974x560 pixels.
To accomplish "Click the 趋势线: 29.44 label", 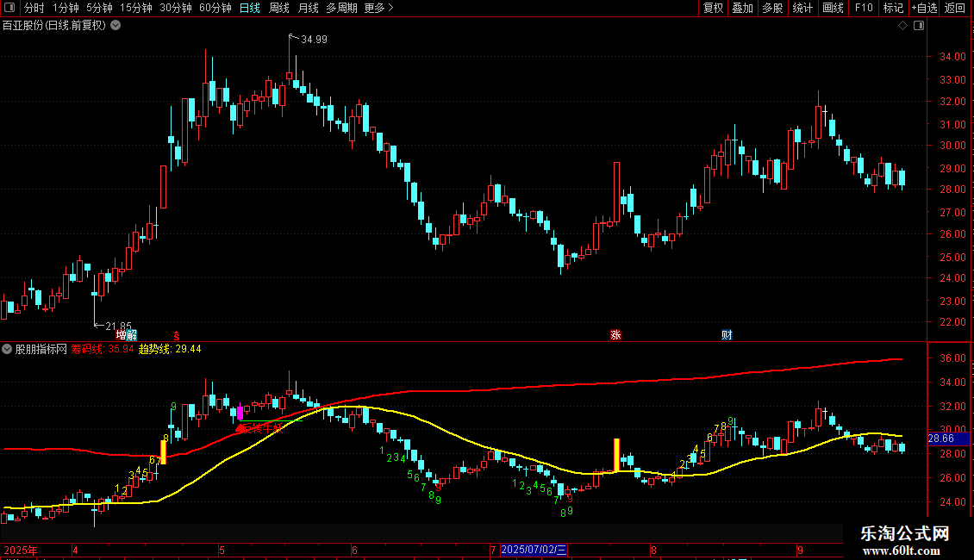I will [170, 349].
